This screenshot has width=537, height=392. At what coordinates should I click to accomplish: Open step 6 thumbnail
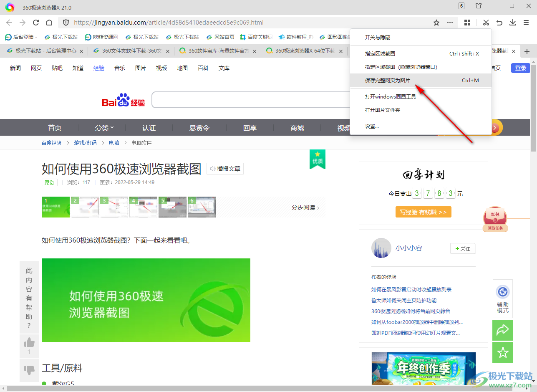pyautogui.click(x=202, y=207)
